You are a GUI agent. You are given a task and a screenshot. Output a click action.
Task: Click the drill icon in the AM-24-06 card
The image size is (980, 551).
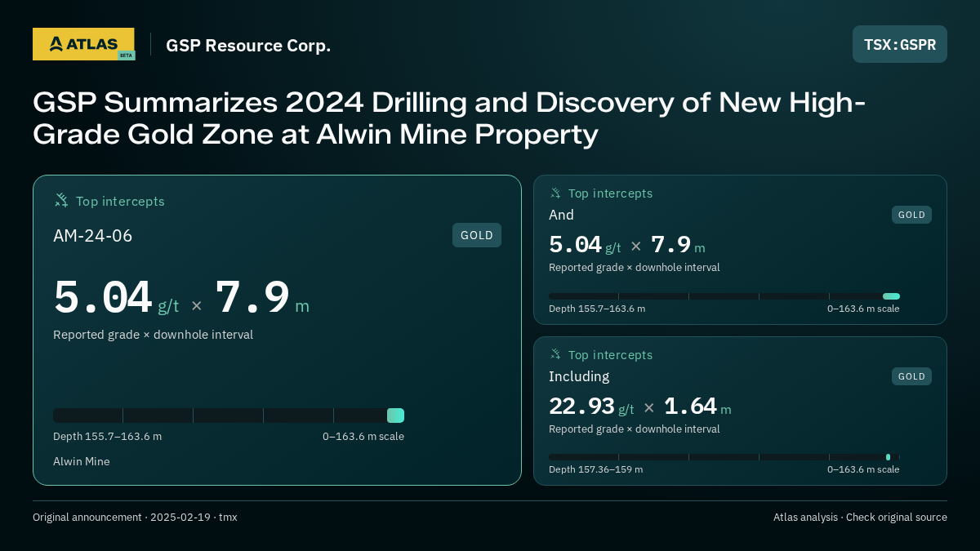point(61,200)
